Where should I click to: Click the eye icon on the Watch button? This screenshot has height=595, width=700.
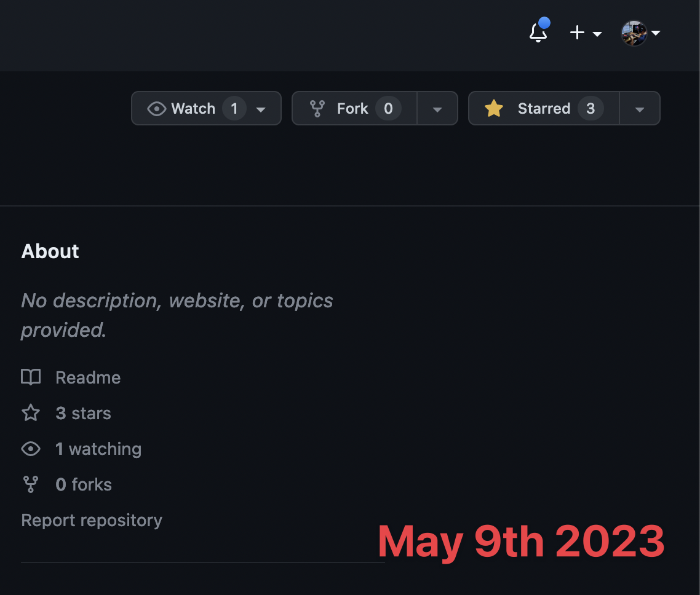pos(156,108)
